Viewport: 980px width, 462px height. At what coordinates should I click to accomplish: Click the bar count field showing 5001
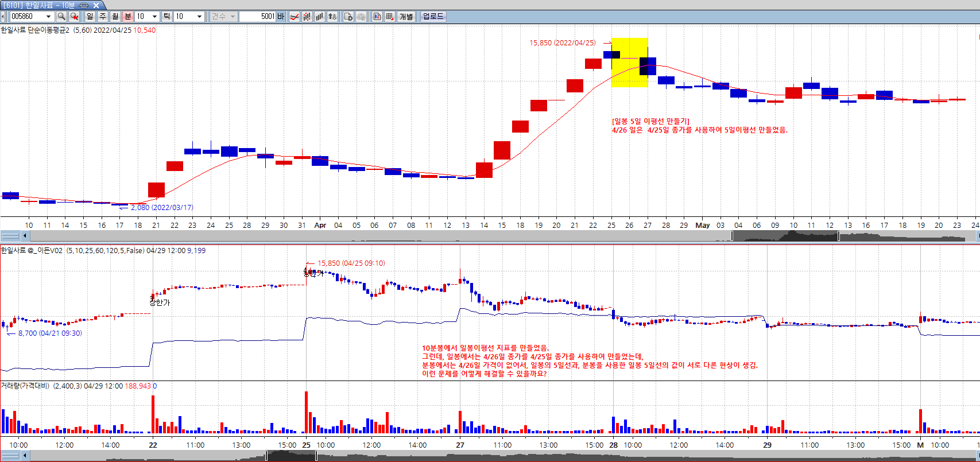click(257, 17)
